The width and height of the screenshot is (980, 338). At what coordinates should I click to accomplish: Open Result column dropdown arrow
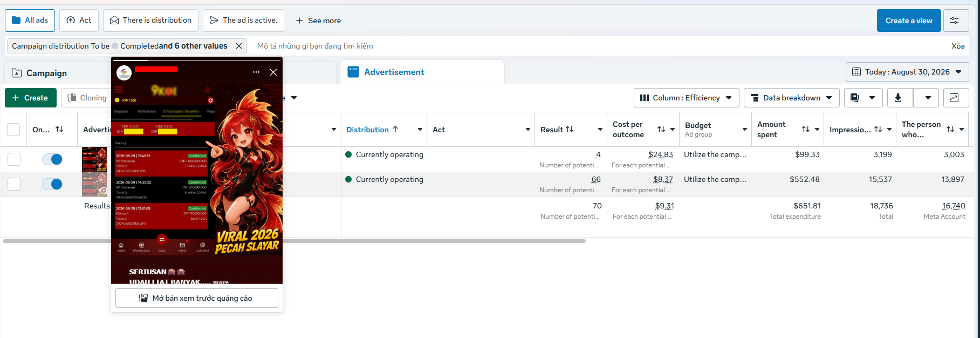click(x=600, y=130)
